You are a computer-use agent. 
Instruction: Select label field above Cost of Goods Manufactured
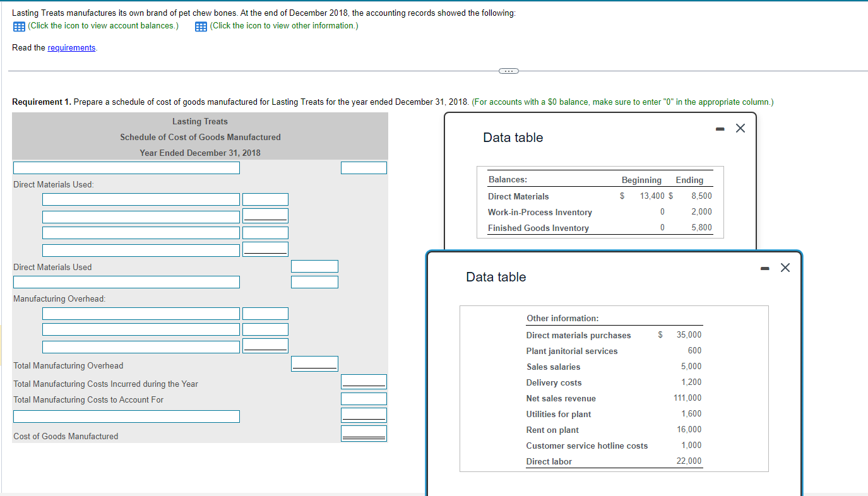[x=126, y=416]
